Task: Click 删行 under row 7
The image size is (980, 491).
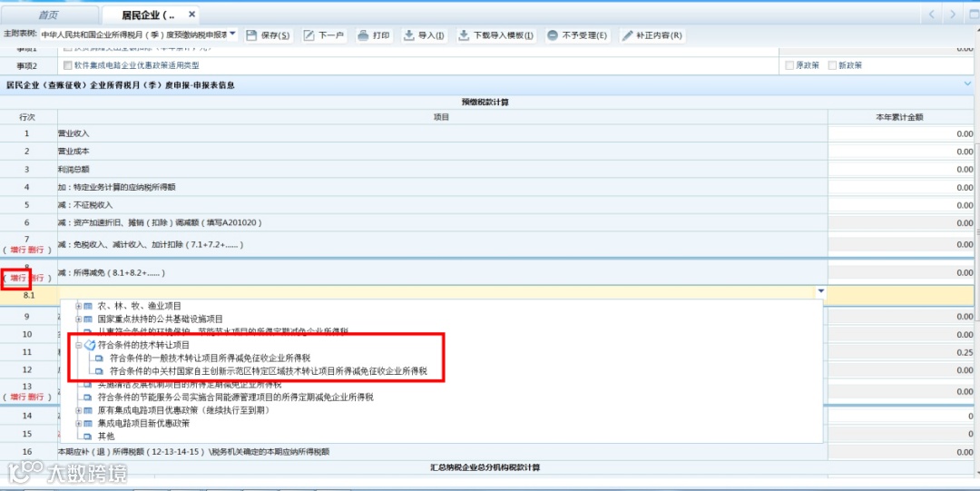Action: (36, 250)
